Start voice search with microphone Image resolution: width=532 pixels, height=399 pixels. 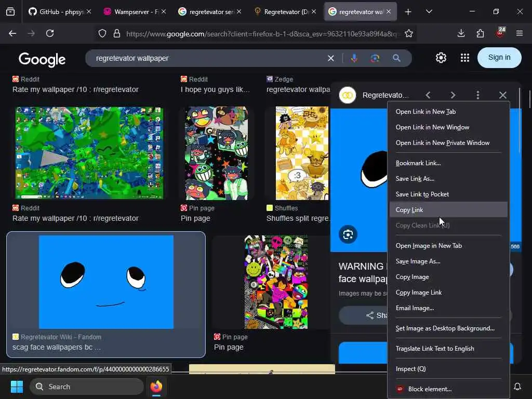coord(354,58)
